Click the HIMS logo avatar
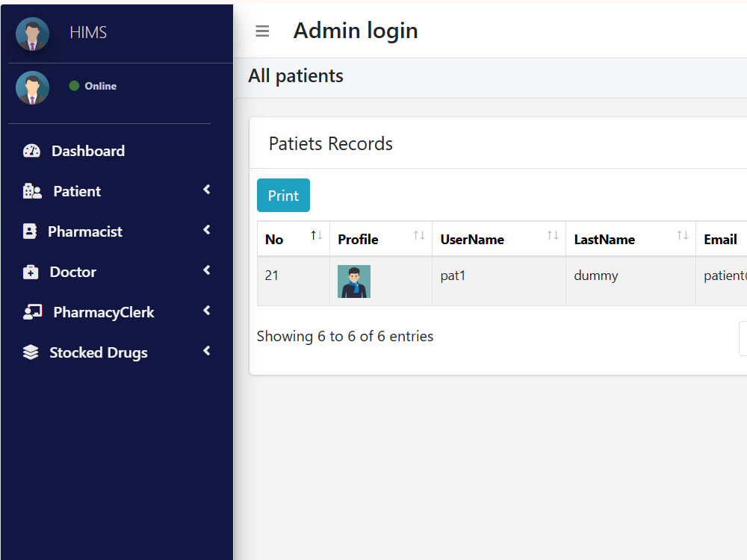Image resolution: width=747 pixels, height=560 pixels. 32,34
